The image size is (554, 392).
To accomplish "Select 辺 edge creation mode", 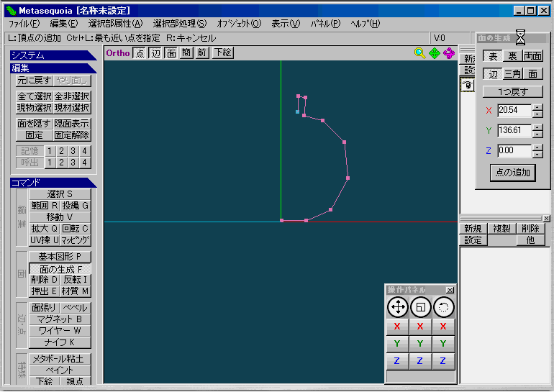I will pos(493,74).
